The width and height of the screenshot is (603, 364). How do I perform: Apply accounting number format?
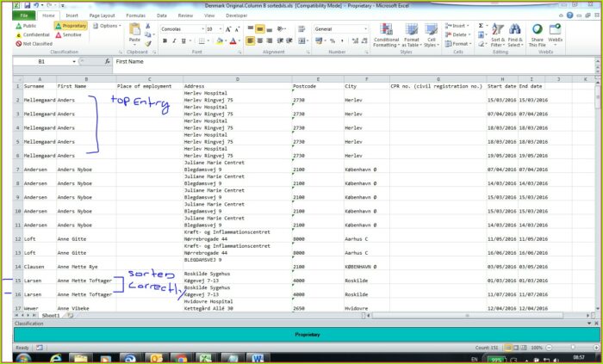click(319, 40)
